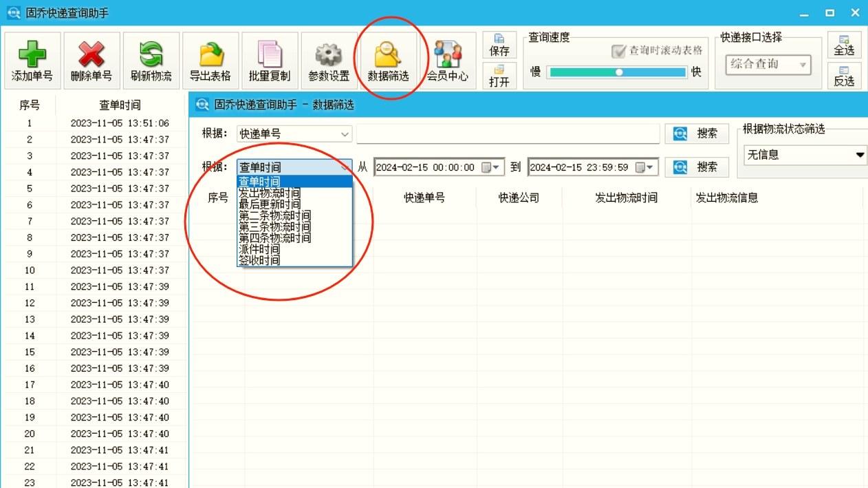Click the 反选 button

pos(845,76)
